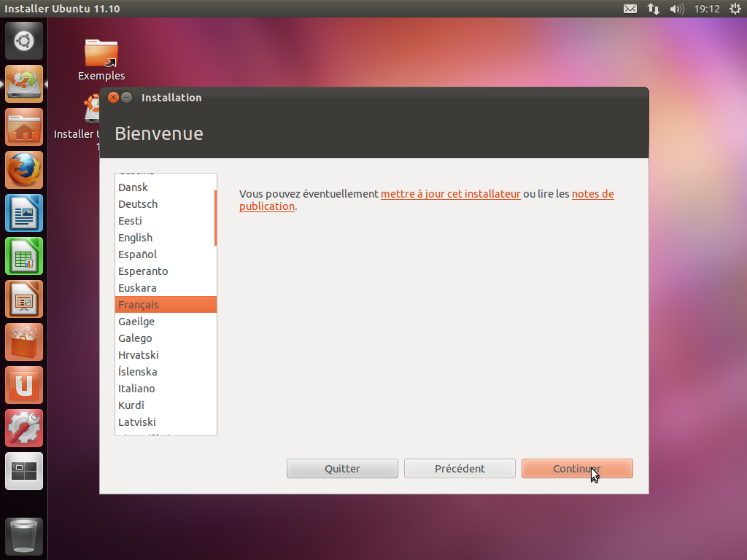Open the Ubuntu One launcher icon
The image size is (747, 560).
[x=24, y=385]
